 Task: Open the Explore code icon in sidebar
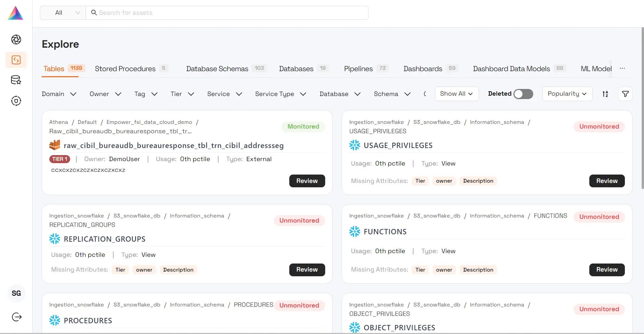(x=16, y=60)
